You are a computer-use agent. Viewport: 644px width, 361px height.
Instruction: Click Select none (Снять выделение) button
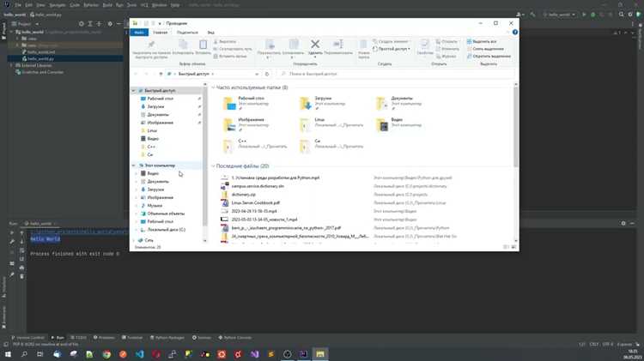coord(485,49)
